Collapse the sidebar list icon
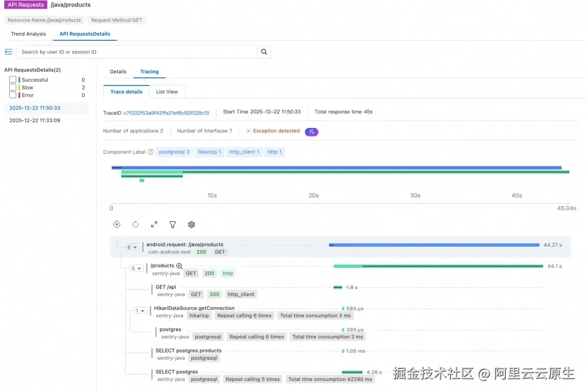 tap(8, 52)
